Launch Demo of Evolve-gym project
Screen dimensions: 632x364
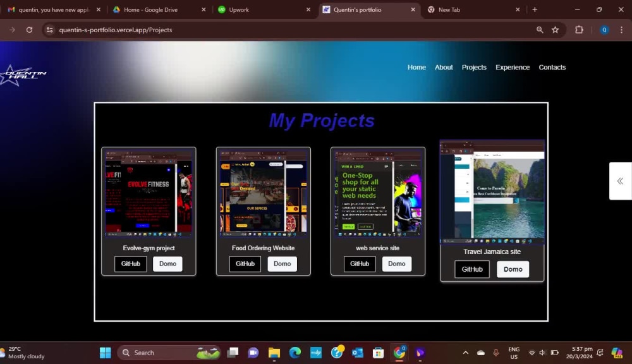(167, 264)
